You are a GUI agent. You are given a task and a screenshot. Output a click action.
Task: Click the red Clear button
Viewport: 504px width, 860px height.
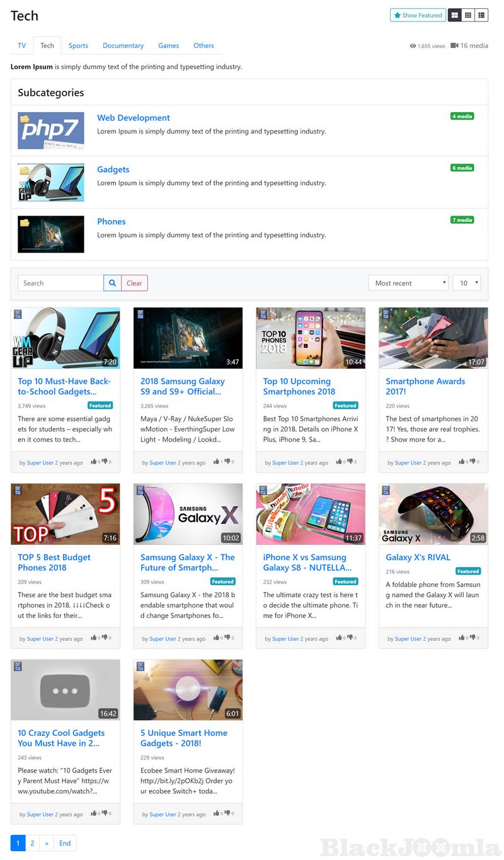(x=134, y=283)
